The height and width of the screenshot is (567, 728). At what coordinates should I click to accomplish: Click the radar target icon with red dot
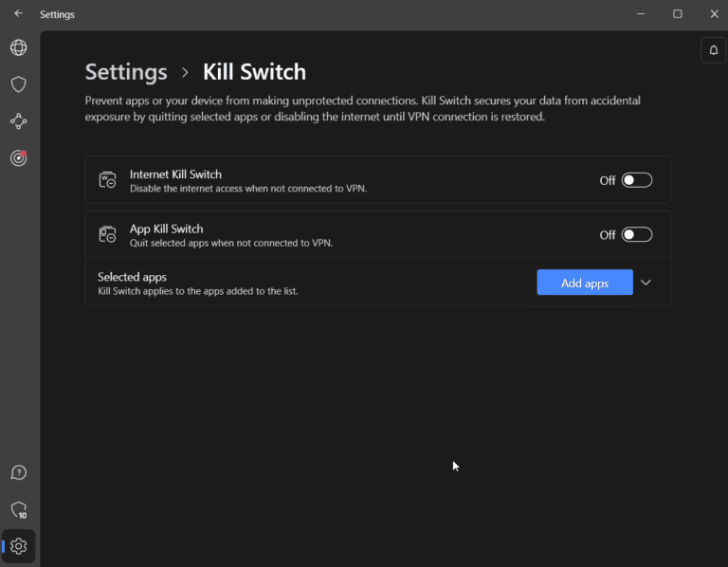pyautogui.click(x=18, y=158)
